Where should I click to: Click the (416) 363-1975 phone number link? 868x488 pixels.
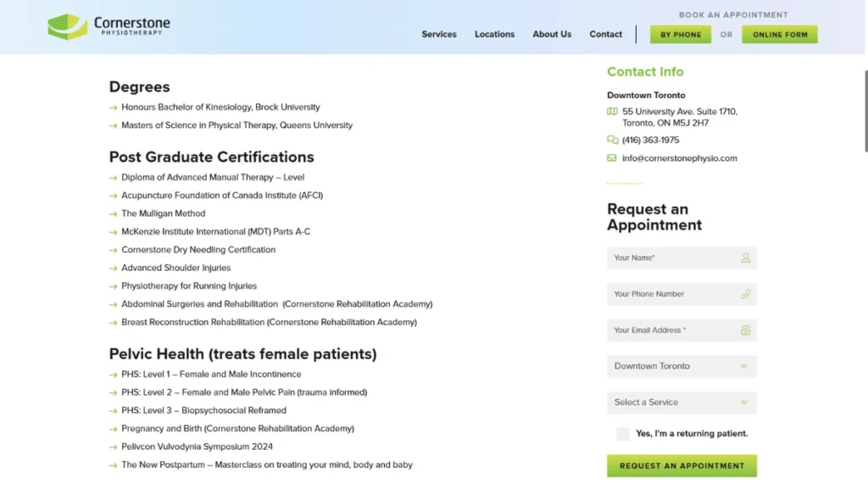point(650,140)
